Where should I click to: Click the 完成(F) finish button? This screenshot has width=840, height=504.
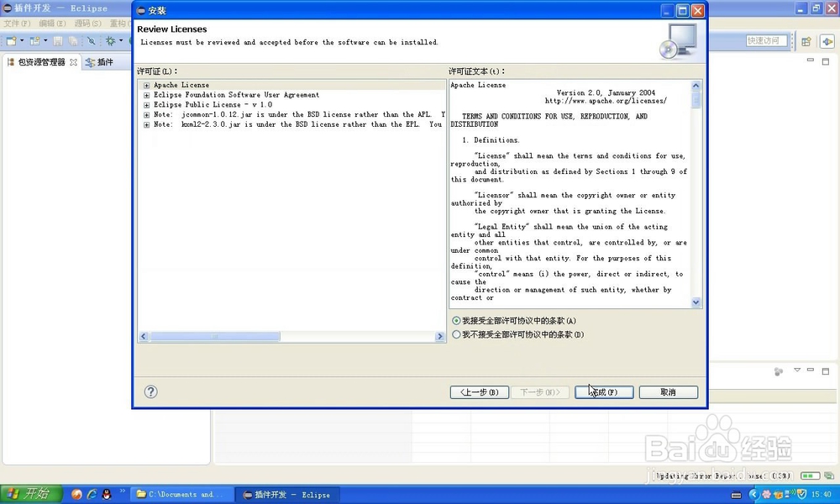coord(604,392)
